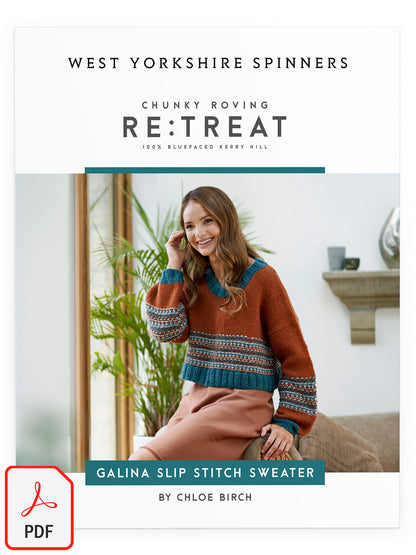Screen dimensions: 416x555
Task: Click the teal bar above the photo
Action: 205,170
